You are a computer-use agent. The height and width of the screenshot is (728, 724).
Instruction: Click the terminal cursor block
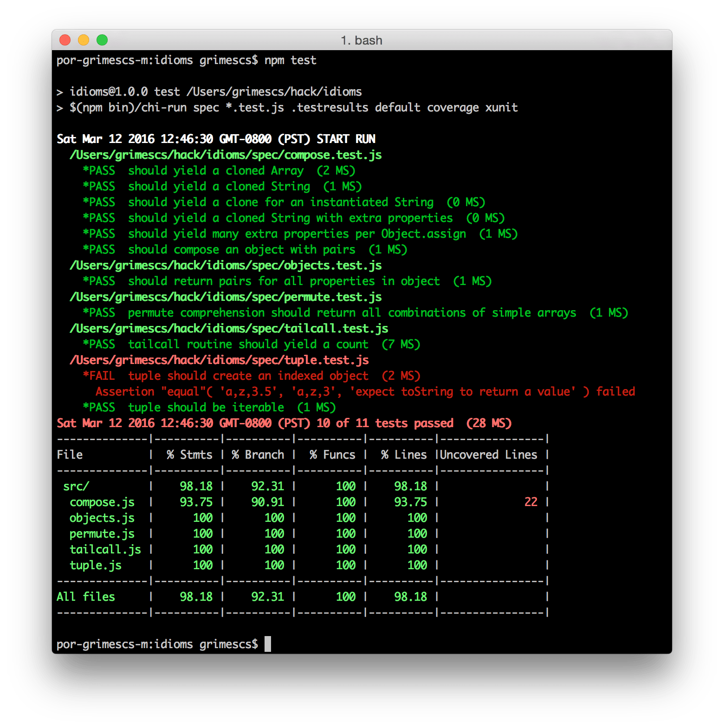tap(268, 644)
